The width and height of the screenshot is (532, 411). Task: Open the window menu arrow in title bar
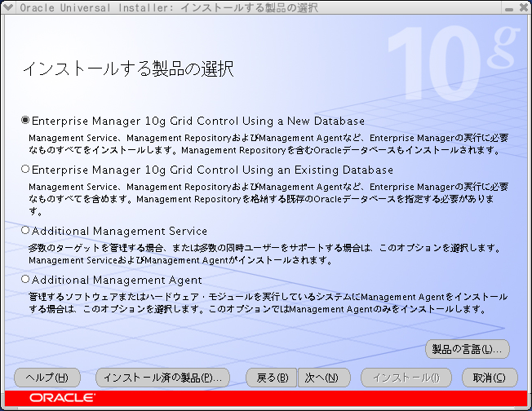8,7
